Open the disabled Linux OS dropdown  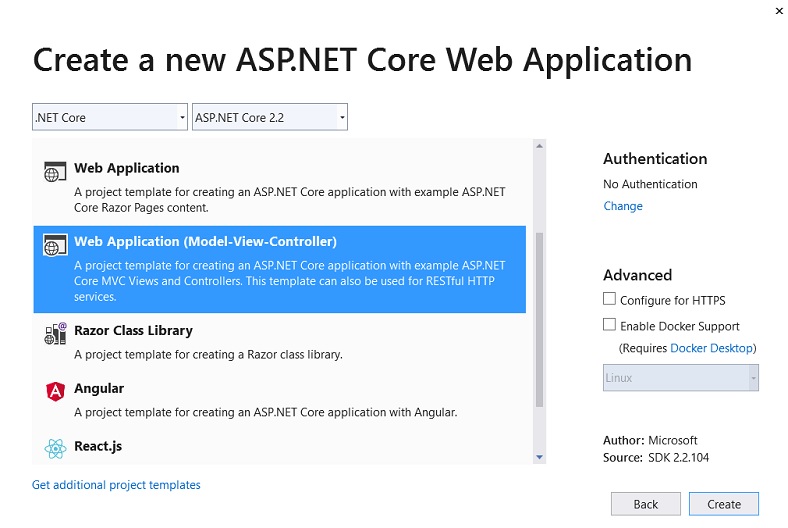click(x=681, y=378)
